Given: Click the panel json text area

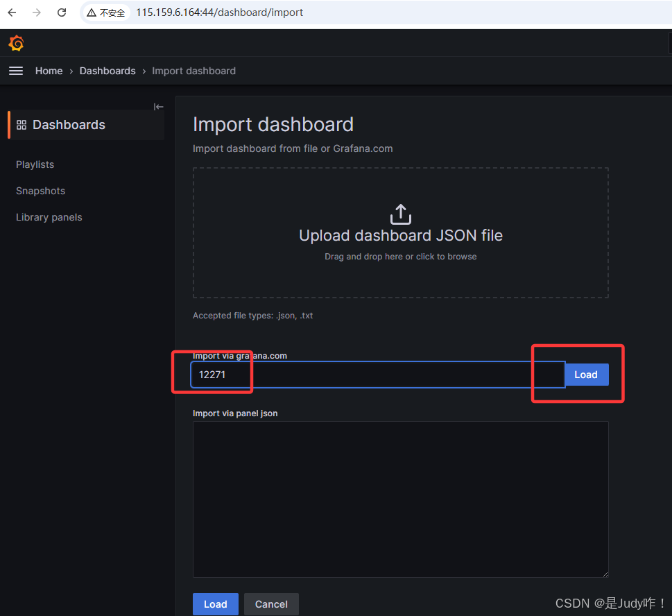Looking at the screenshot, I should click(401, 499).
